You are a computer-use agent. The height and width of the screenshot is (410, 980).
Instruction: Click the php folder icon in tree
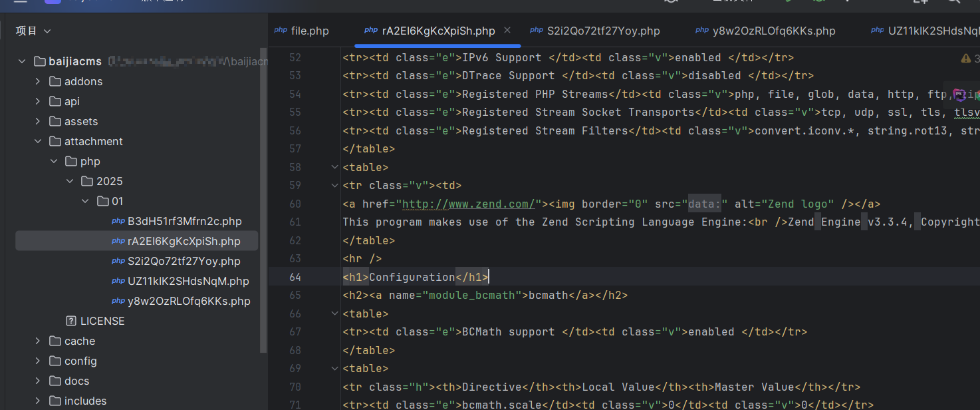click(71, 161)
